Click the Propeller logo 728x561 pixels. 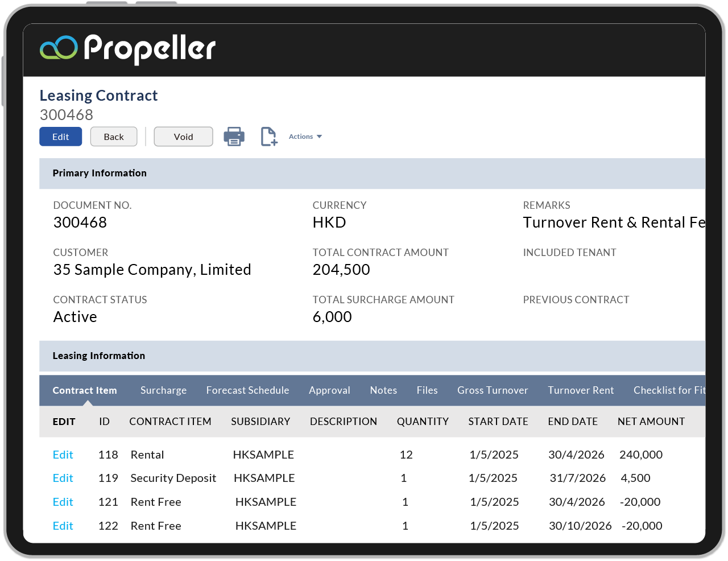127,49
